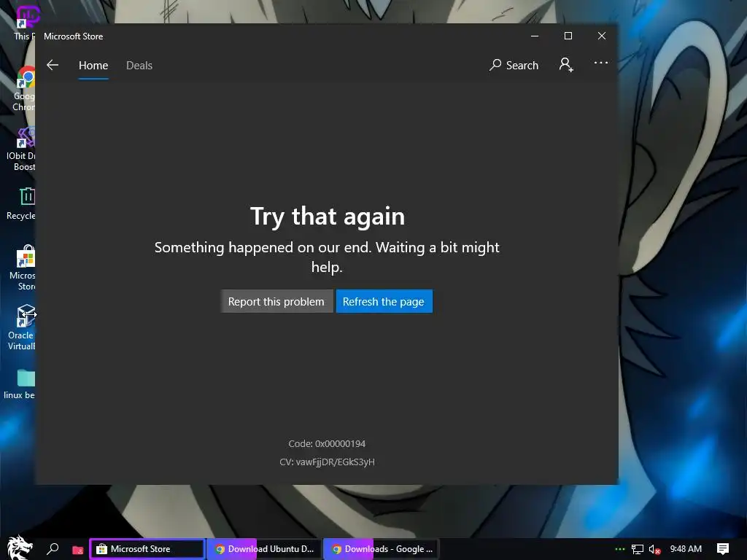Screen dimensions: 747x560
Task: Open IObit Driver Booster desktop shortcut
Action: (x=21, y=149)
